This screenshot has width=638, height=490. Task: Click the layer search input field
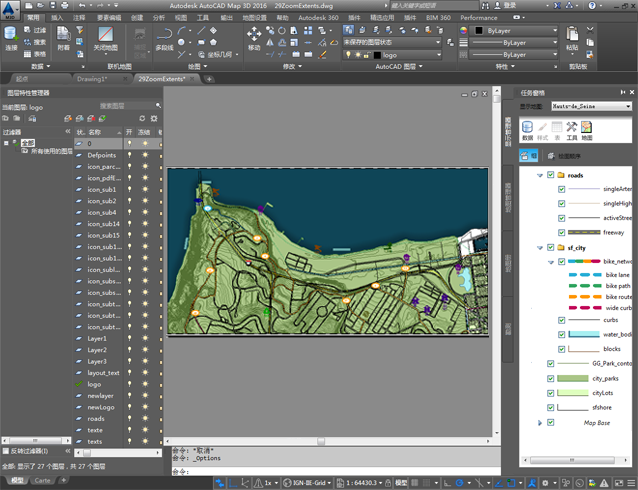(125, 105)
